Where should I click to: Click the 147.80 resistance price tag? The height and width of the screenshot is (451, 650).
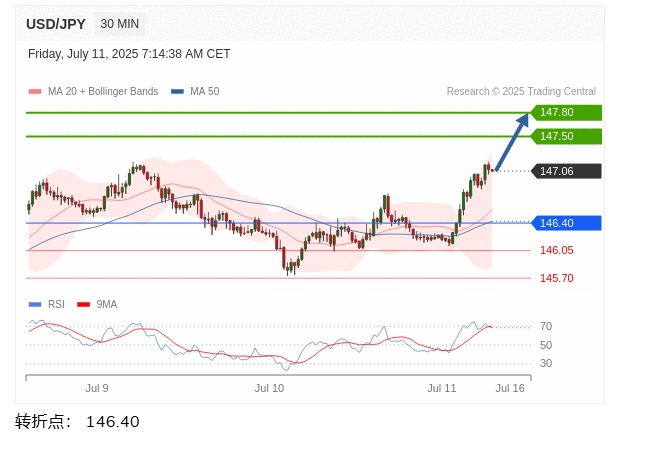click(x=566, y=112)
